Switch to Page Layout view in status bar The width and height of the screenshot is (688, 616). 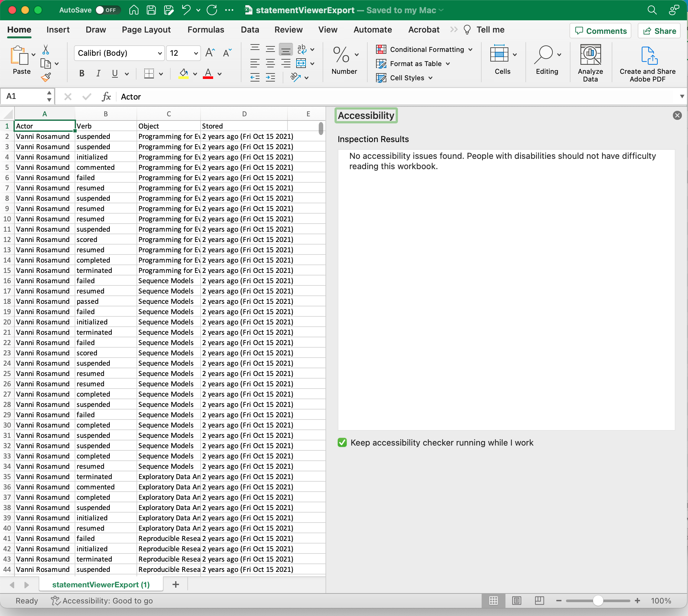click(x=516, y=601)
